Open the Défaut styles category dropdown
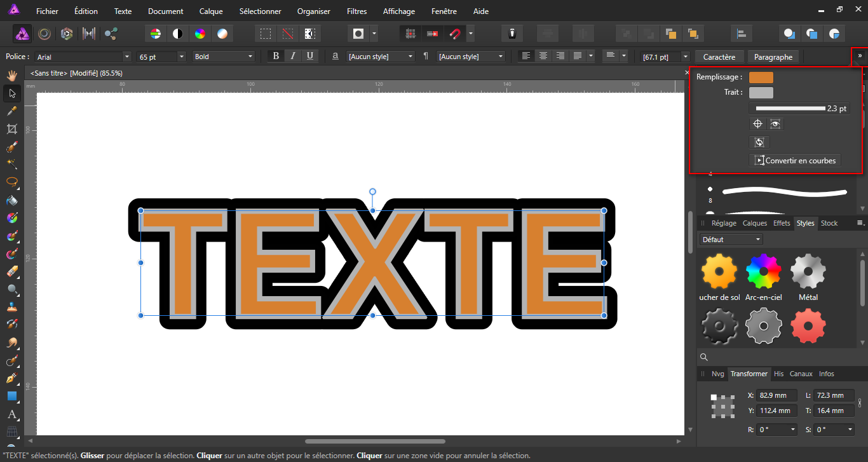Screen dimensions: 868x462 pos(731,240)
